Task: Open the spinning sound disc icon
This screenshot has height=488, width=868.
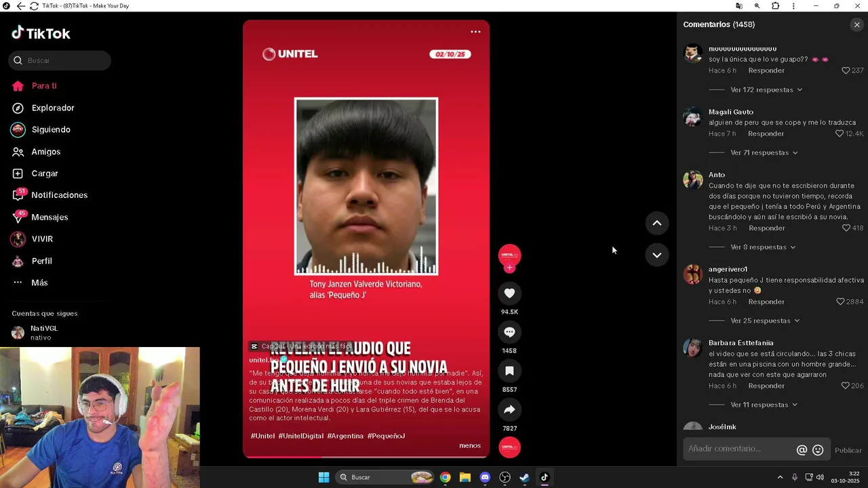Action: tap(509, 447)
